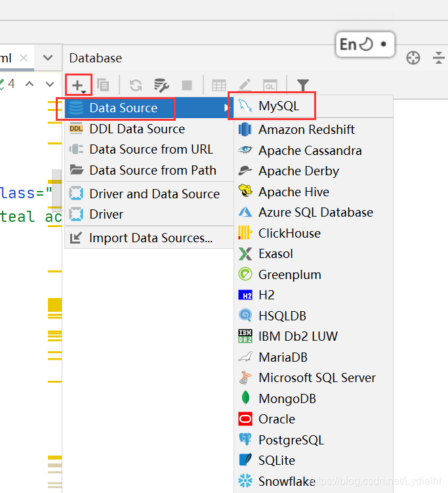Screen dimensions: 448x493
Task: Choose ClickHouse data source
Action: 314,233
